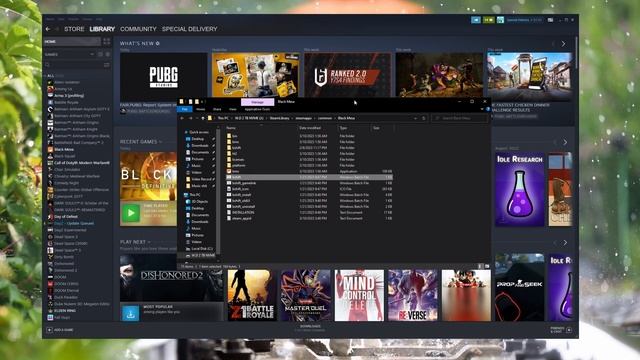Open the RE:Verse game cover

coord(413,295)
